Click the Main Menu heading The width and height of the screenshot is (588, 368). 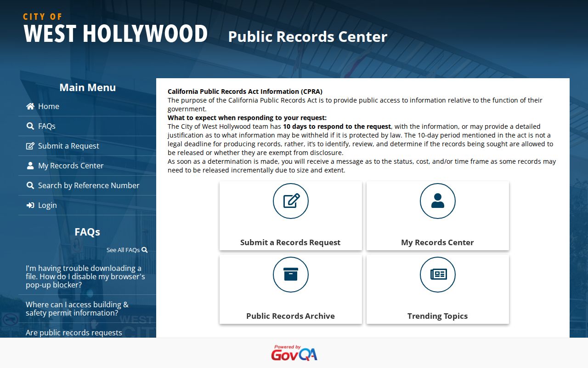[x=87, y=87]
